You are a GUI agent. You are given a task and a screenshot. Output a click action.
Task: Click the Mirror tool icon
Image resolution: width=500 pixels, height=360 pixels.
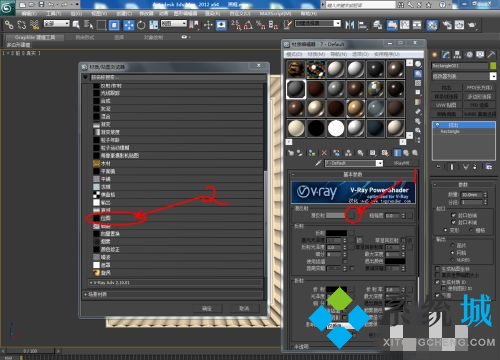tap(349, 25)
